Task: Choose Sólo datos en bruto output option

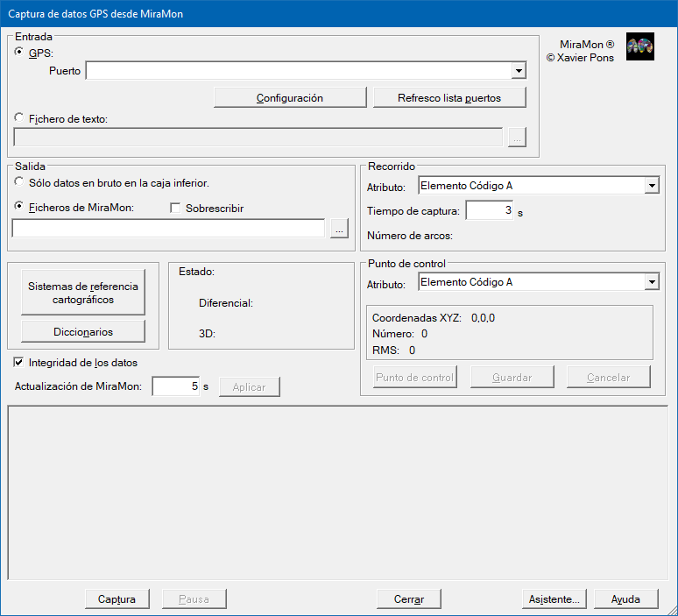Action: (20, 182)
